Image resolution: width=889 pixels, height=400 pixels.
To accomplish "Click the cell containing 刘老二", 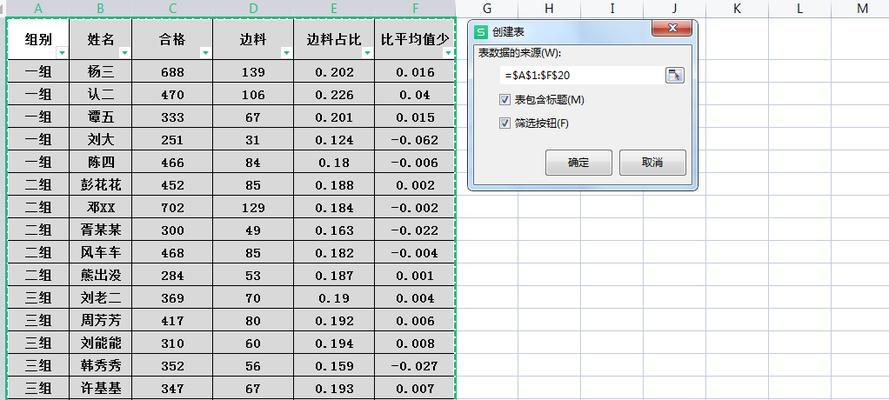I will 101,298.
